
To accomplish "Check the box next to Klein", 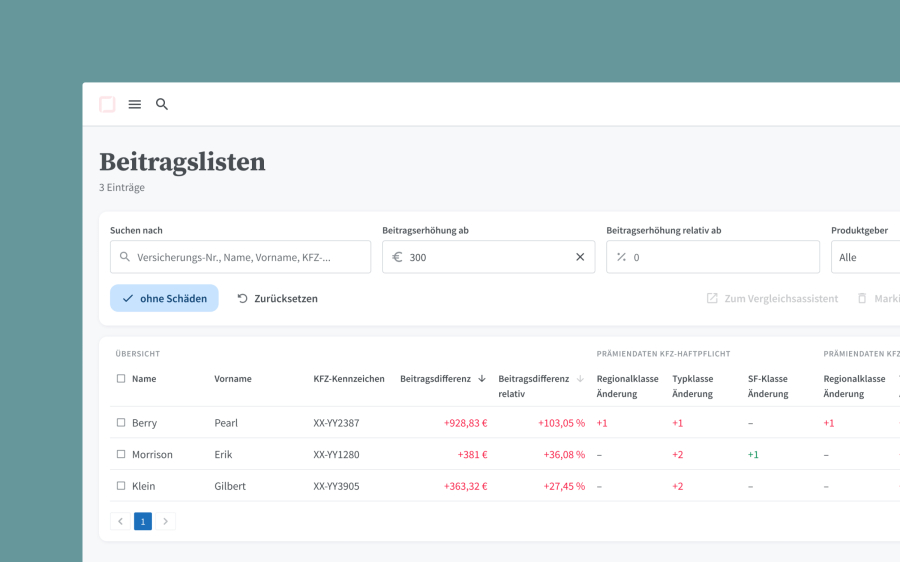I will pos(121,486).
